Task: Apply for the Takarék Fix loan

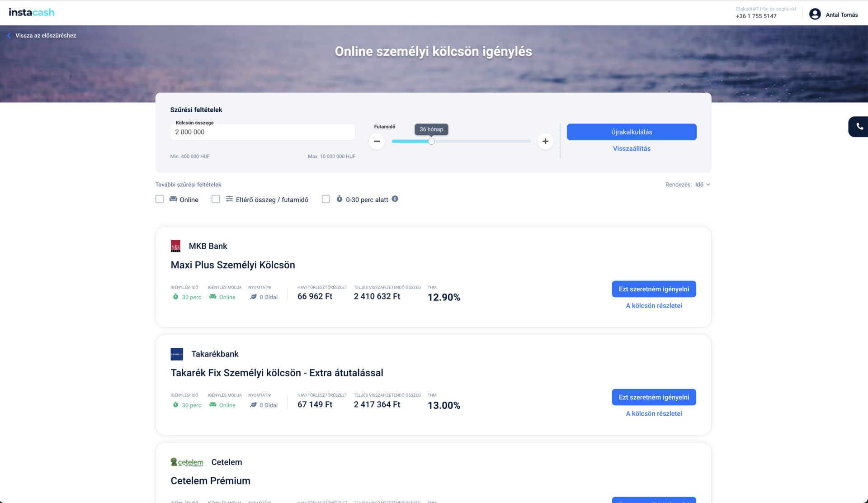Action: click(654, 397)
